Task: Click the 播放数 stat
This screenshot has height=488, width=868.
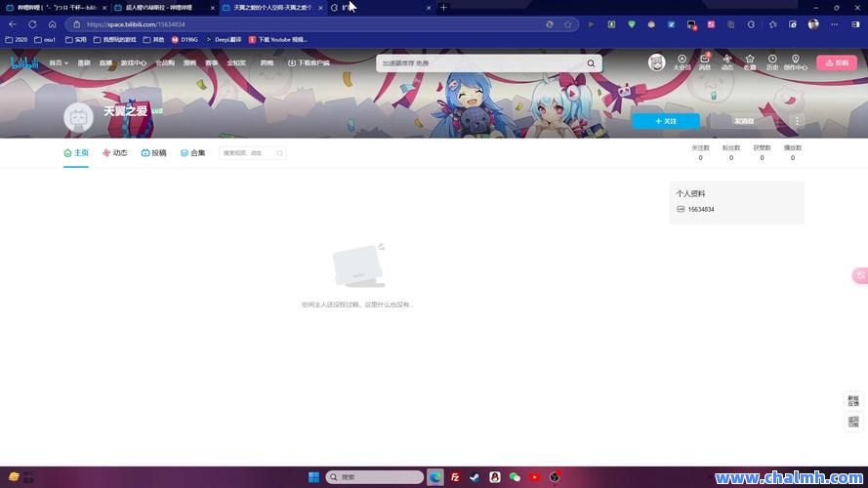Action: point(793,152)
